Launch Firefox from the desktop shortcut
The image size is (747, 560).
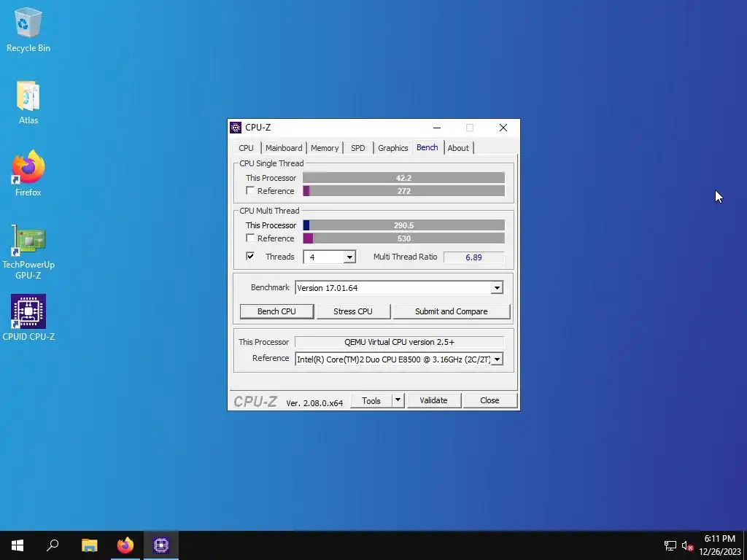point(28,174)
